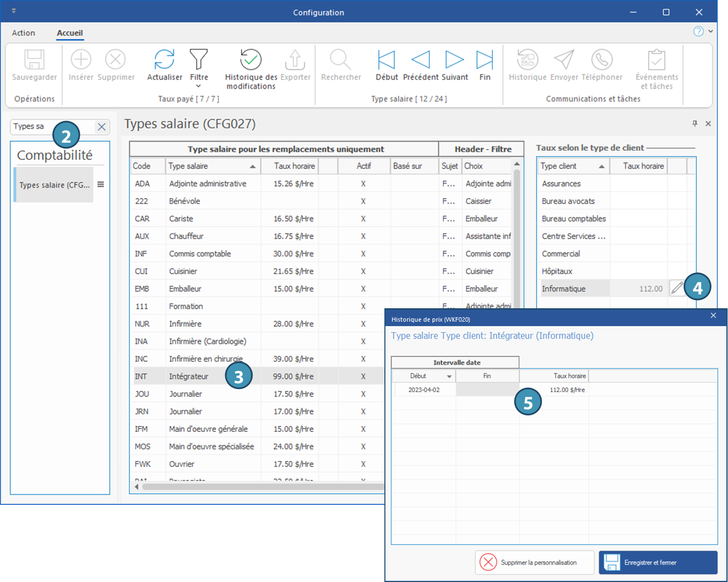Click Enregistrer et fermer button
The width and height of the screenshot is (728, 582).
658,562
